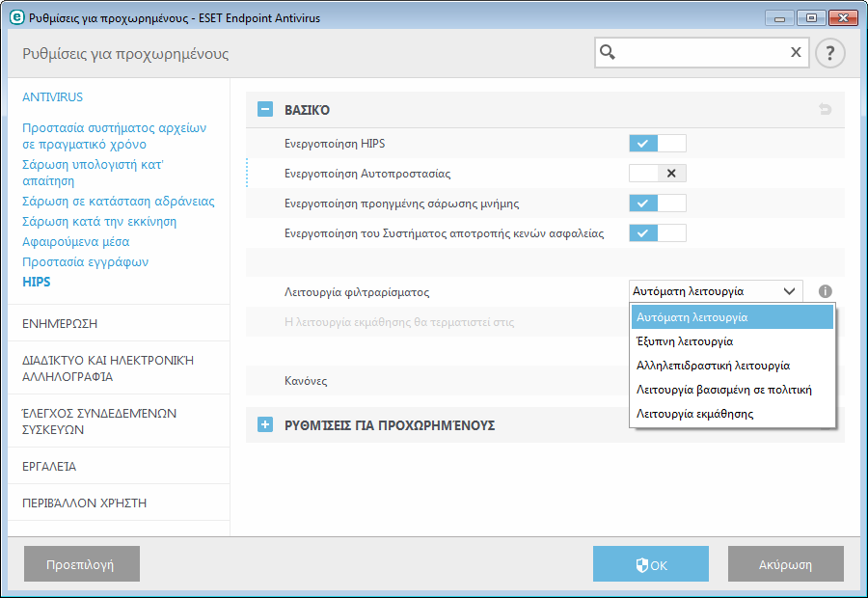The height and width of the screenshot is (598, 868).
Task: Select Αυτόματη λειτουργία option in list
Action: 732,317
